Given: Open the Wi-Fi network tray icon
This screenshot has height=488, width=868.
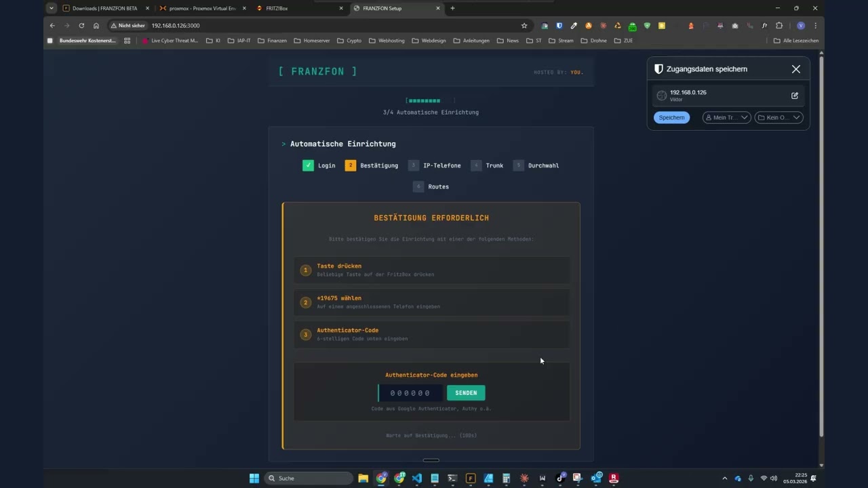Looking at the screenshot, I should pyautogui.click(x=764, y=478).
